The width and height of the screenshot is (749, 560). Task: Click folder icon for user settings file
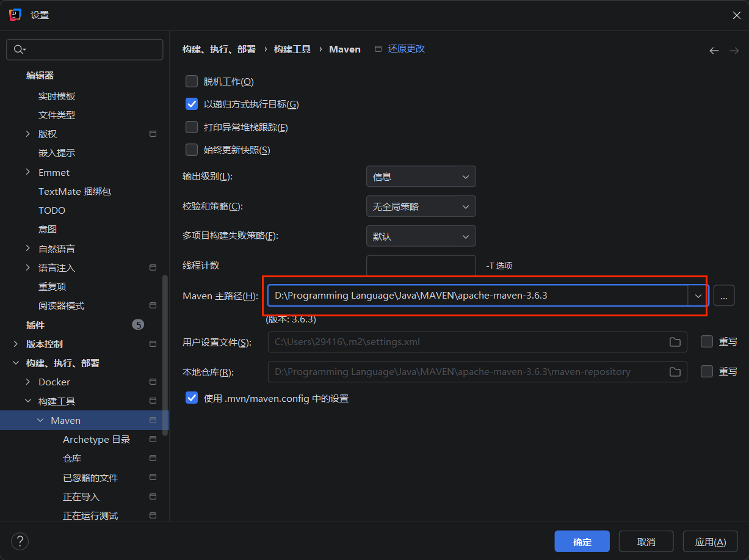675,342
